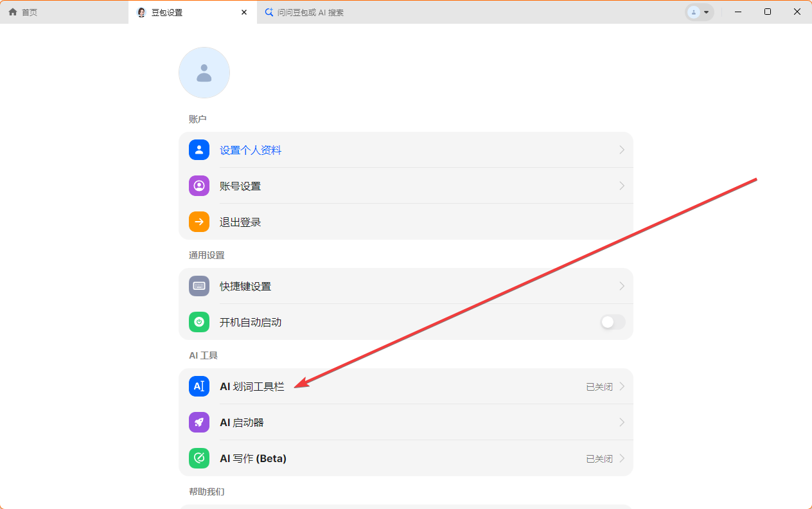Maximize the Doubao window
The image size is (812, 509).
pyautogui.click(x=768, y=12)
